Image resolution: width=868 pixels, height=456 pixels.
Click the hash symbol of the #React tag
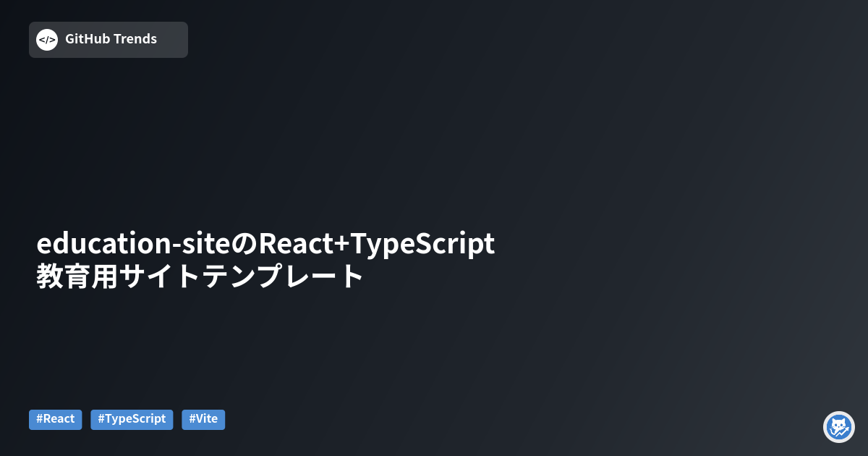point(39,419)
